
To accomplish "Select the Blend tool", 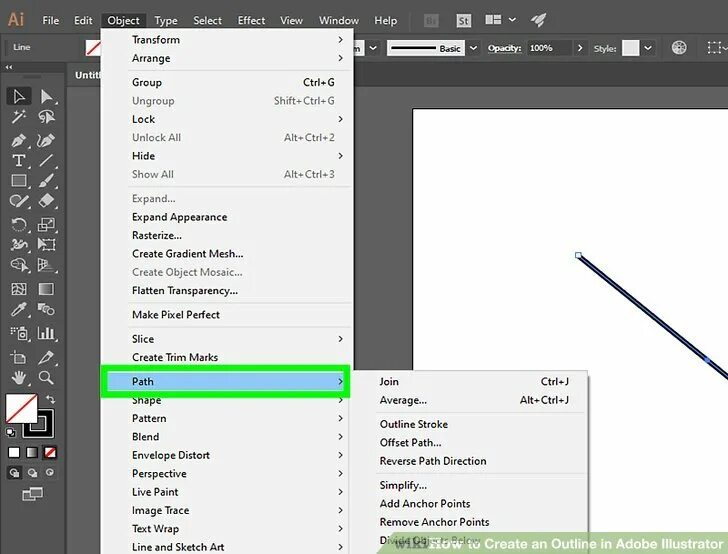I will coord(46,309).
